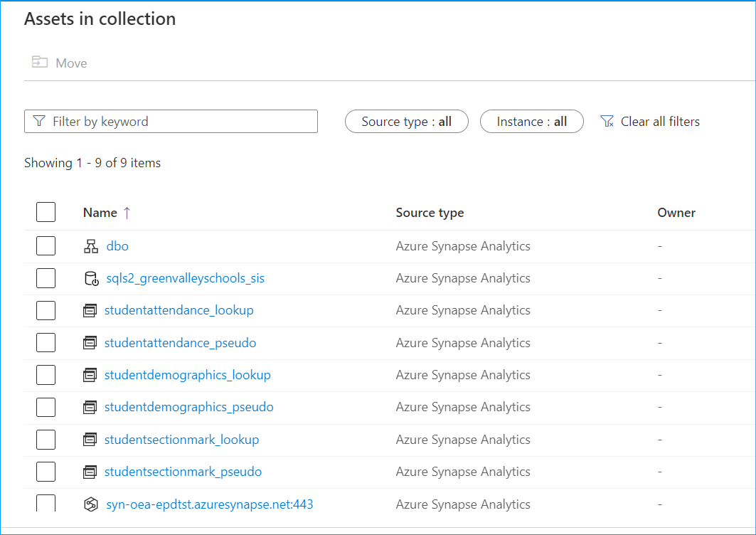Click Clear all filters

[x=650, y=122]
